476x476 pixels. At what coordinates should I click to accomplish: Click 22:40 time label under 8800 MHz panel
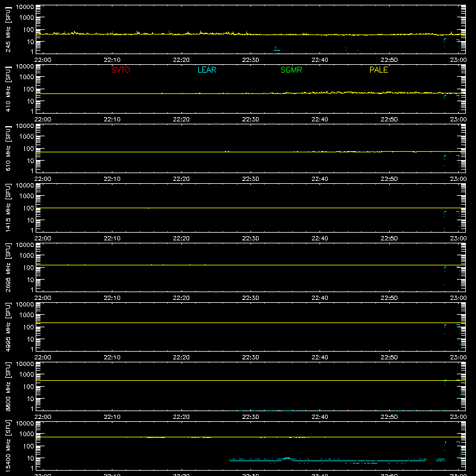coord(320,417)
